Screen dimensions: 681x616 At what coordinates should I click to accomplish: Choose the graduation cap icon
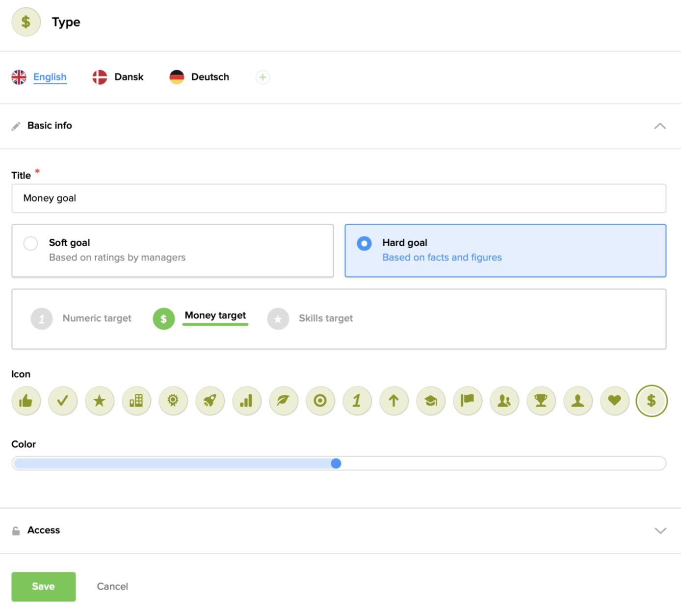pos(431,401)
